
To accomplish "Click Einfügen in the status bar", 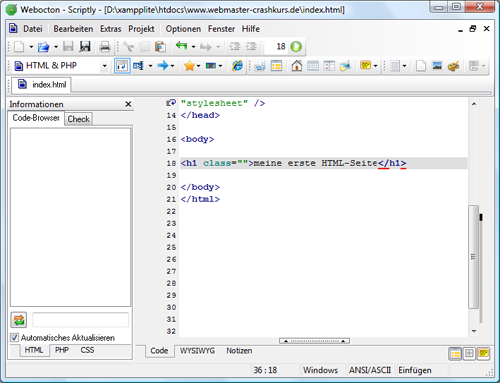I will tap(415, 370).
